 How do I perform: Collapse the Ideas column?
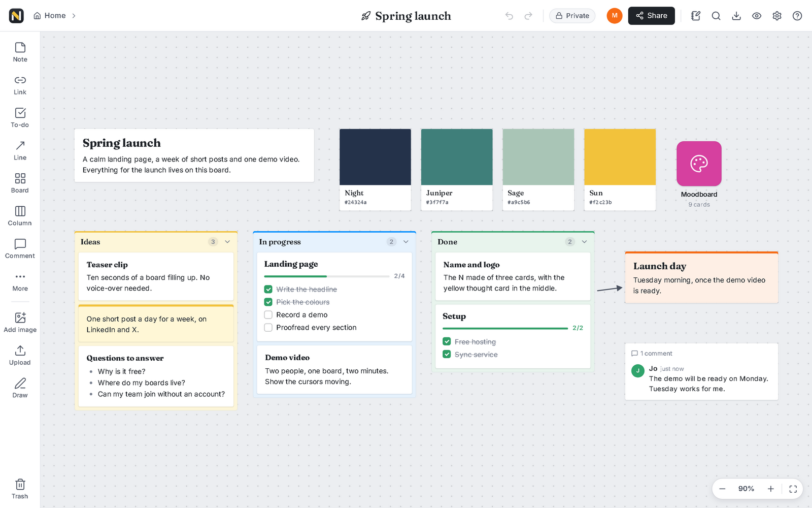[x=227, y=242]
